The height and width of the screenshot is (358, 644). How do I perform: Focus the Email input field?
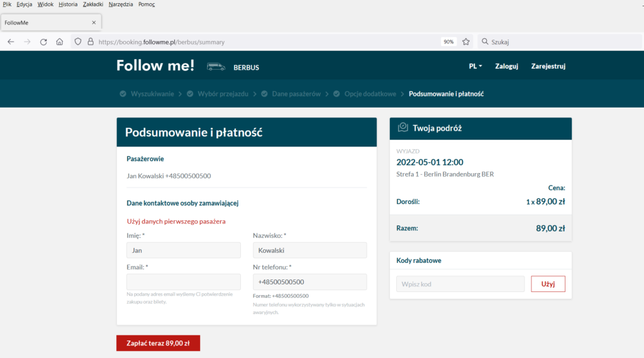click(x=184, y=282)
